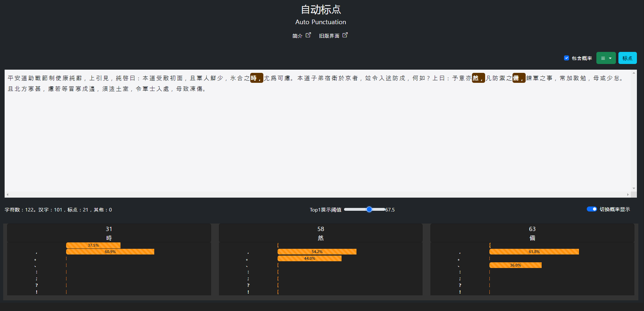The height and width of the screenshot is (311, 644).
Task: Open the 旧版界面 old interface link
Action: (329, 36)
